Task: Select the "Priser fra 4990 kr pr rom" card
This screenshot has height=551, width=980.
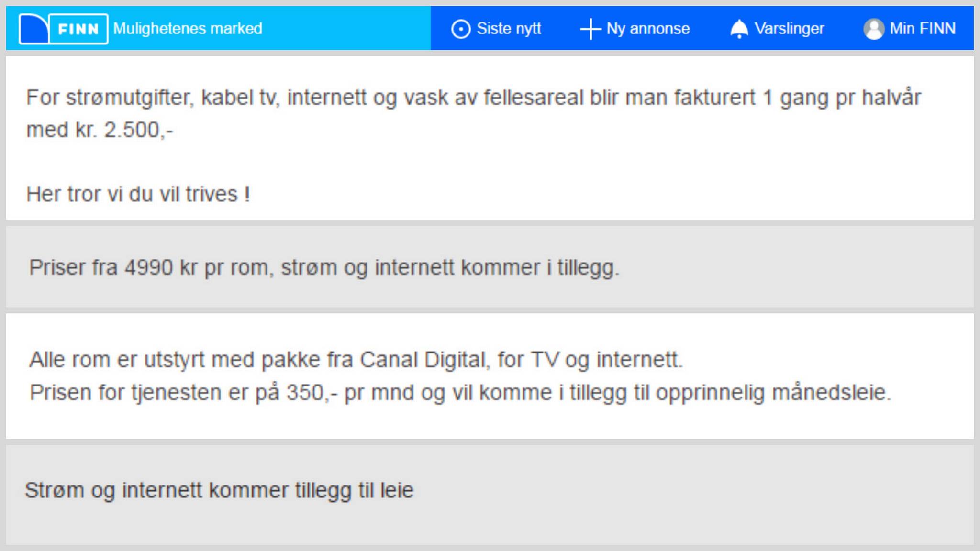Action: click(x=324, y=267)
